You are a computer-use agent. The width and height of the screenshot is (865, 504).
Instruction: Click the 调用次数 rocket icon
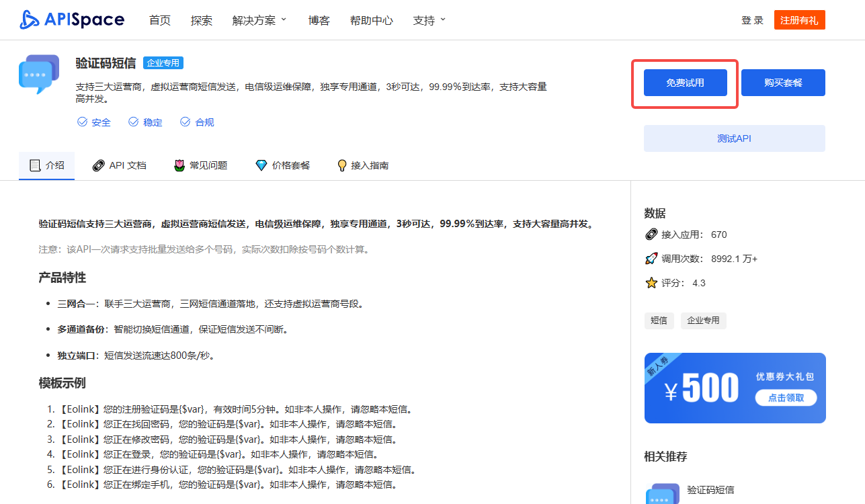click(651, 259)
